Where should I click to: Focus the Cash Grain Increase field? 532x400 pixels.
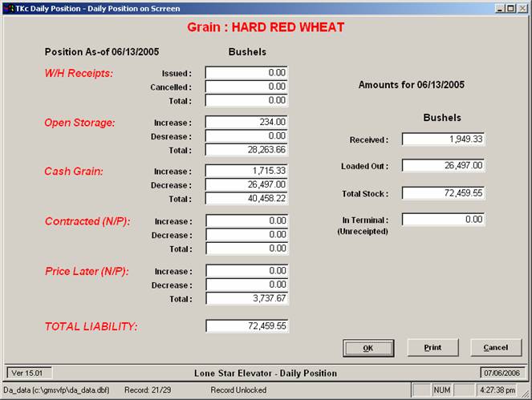tap(246, 172)
